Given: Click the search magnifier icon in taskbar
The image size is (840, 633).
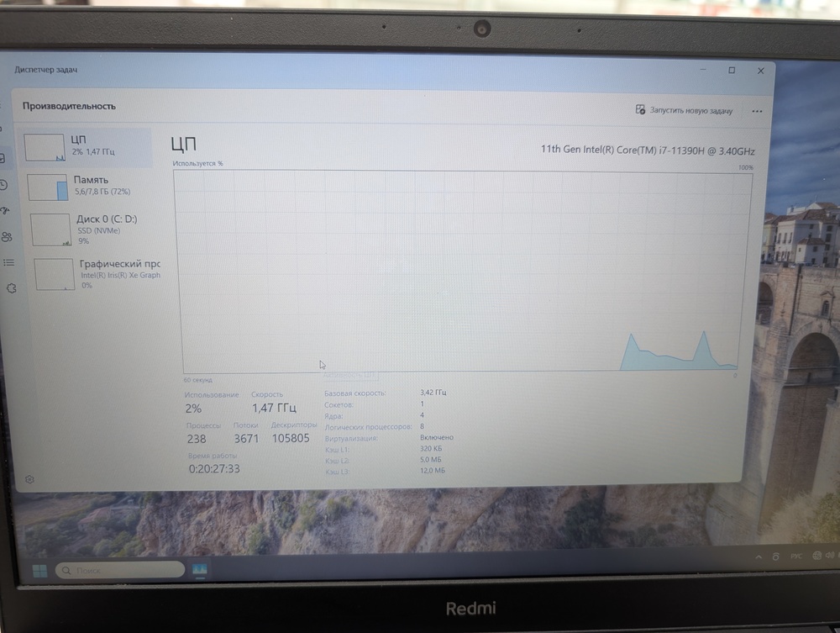Looking at the screenshot, I should [66, 570].
